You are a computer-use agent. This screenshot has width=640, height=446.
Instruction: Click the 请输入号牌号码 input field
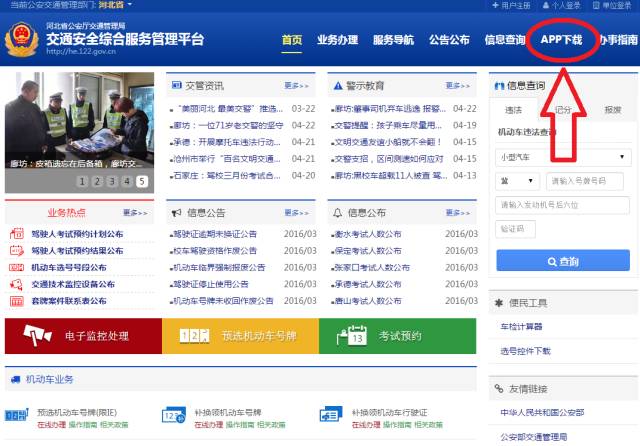[587, 181]
